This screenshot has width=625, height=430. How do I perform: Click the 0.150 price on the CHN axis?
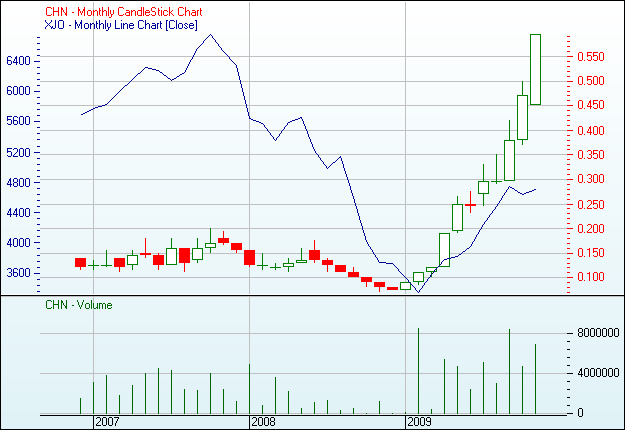[x=591, y=253]
